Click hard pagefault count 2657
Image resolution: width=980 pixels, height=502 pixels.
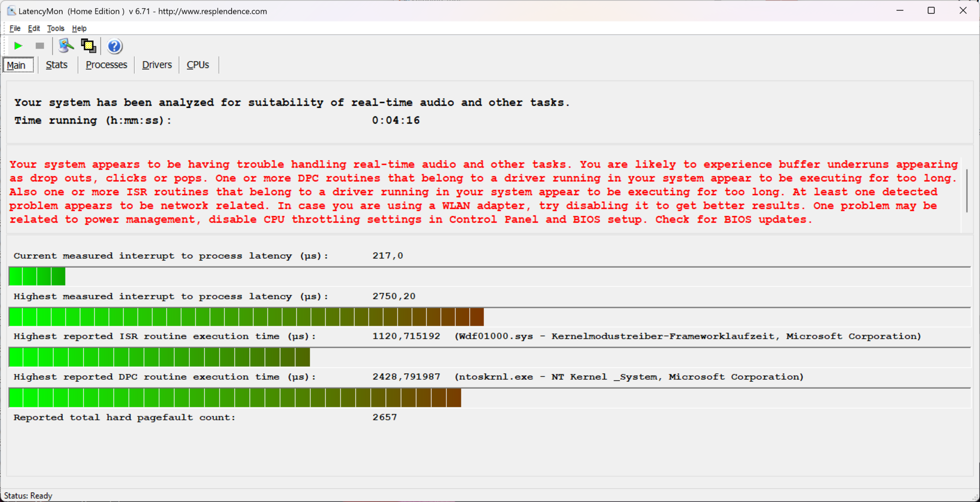(x=384, y=417)
